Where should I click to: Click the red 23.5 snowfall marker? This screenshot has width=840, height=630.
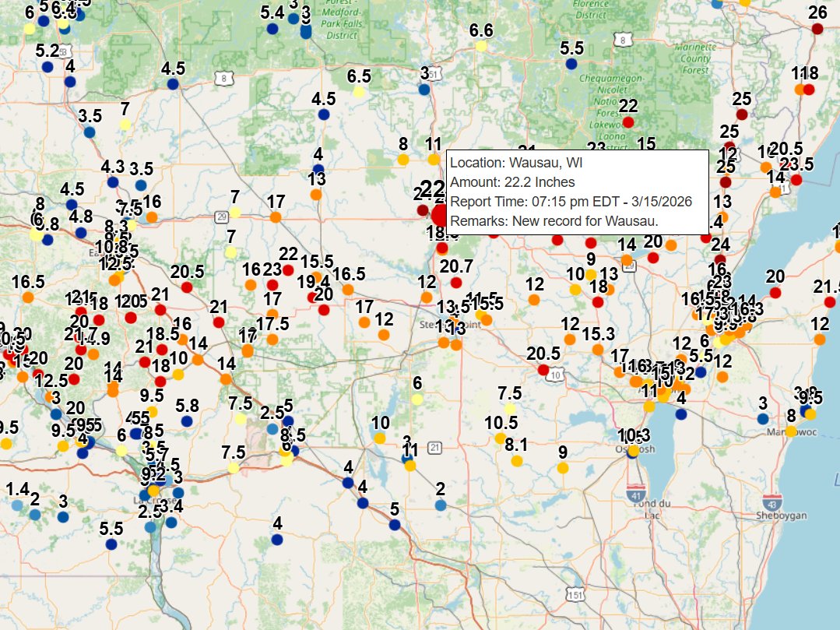pos(796,180)
